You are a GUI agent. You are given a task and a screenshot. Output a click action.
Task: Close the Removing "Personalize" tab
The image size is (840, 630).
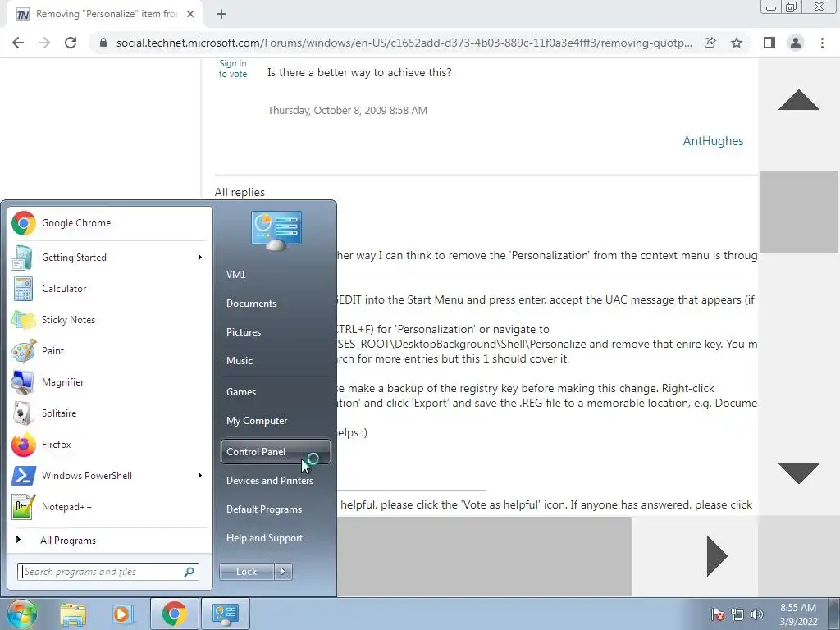[x=190, y=14]
